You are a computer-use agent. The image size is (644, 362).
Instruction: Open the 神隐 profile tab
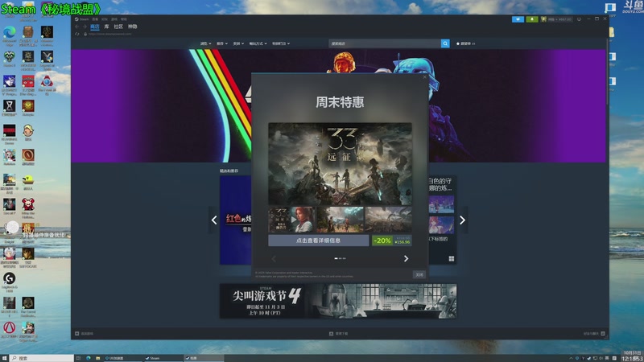pos(132,27)
